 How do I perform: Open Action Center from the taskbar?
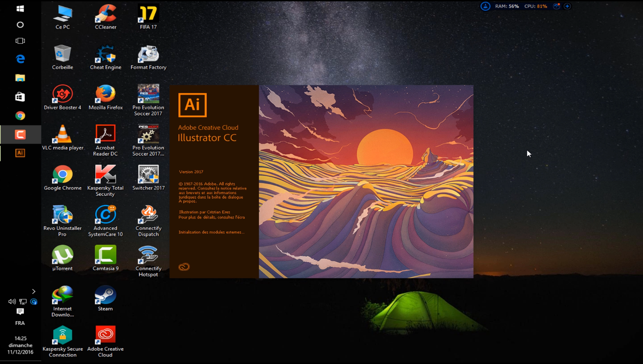pos(20,311)
